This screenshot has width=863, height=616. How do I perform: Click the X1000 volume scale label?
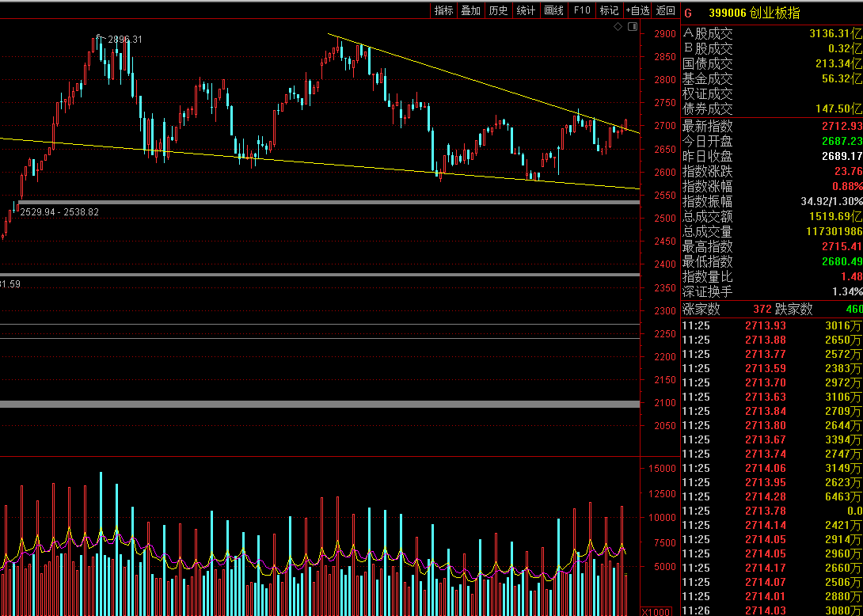pyautogui.click(x=655, y=611)
